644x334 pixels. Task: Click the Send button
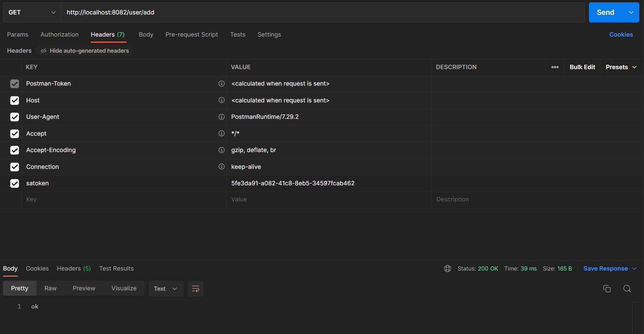coord(605,12)
